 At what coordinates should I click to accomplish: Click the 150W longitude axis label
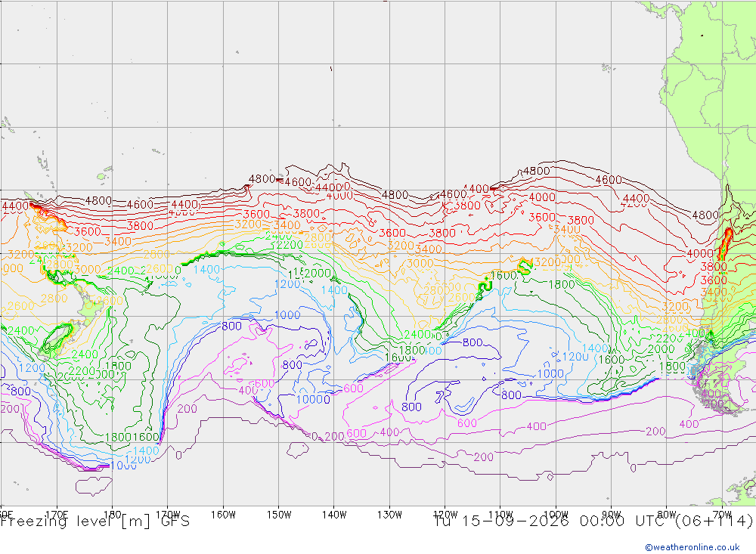[x=279, y=515]
